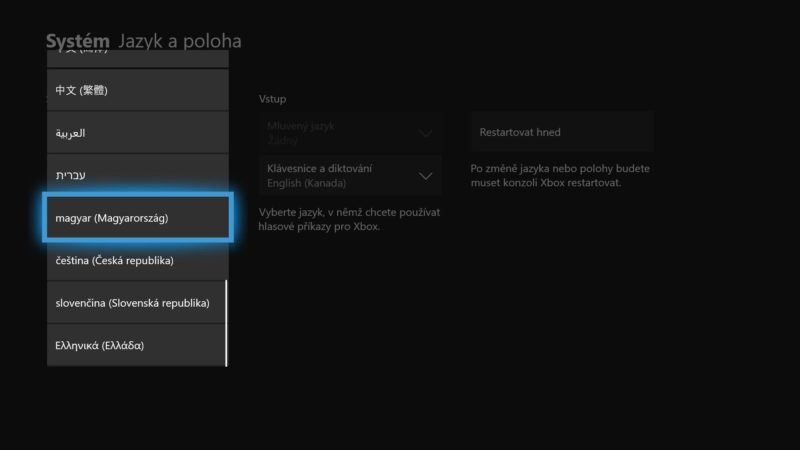Select the Arabic العربية language option
Viewport: 800px width, 450px height.
138,133
